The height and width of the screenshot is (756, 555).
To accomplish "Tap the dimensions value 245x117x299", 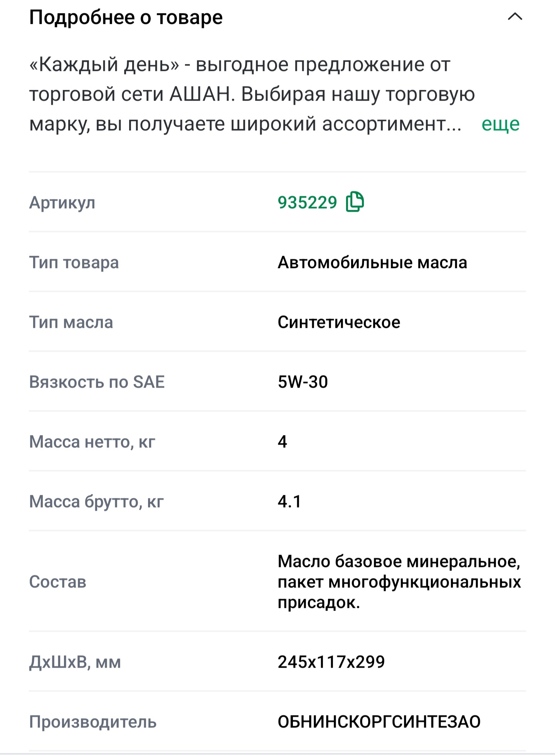I will pyautogui.click(x=331, y=662).
